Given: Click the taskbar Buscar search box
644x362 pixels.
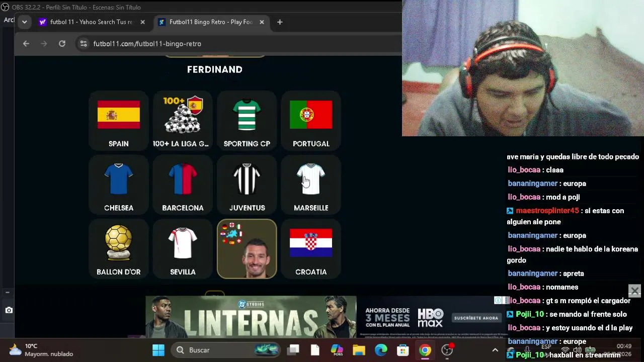Looking at the screenshot, I should coord(225,350).
